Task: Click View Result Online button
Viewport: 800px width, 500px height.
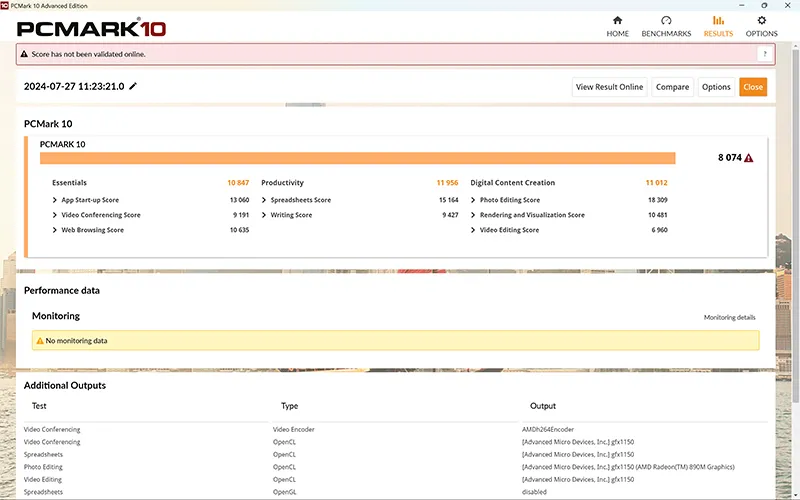Action: coord(609,87)
